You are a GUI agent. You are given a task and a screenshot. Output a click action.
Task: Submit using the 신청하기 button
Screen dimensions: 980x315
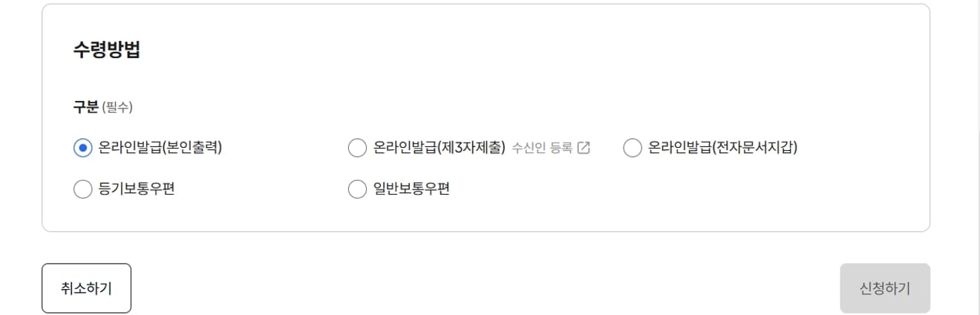click(x=885, y=288)
